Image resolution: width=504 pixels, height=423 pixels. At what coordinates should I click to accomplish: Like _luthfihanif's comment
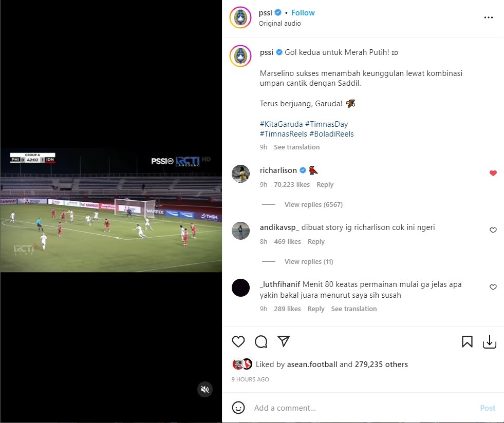coord(493,287)
